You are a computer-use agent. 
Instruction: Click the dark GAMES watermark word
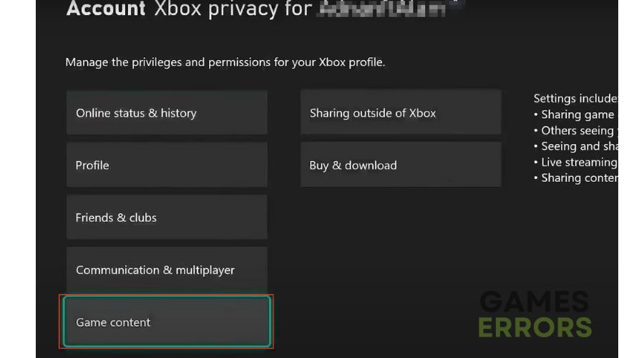coord(535,301)
